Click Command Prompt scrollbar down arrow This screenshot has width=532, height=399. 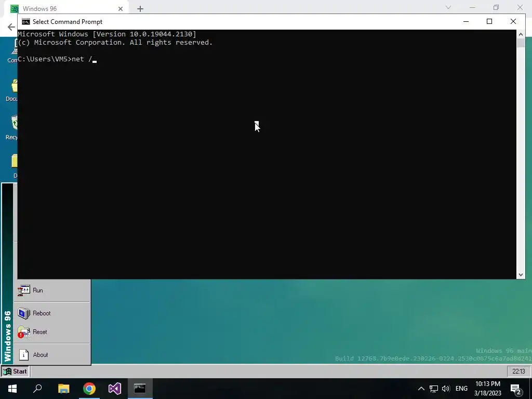521,275
